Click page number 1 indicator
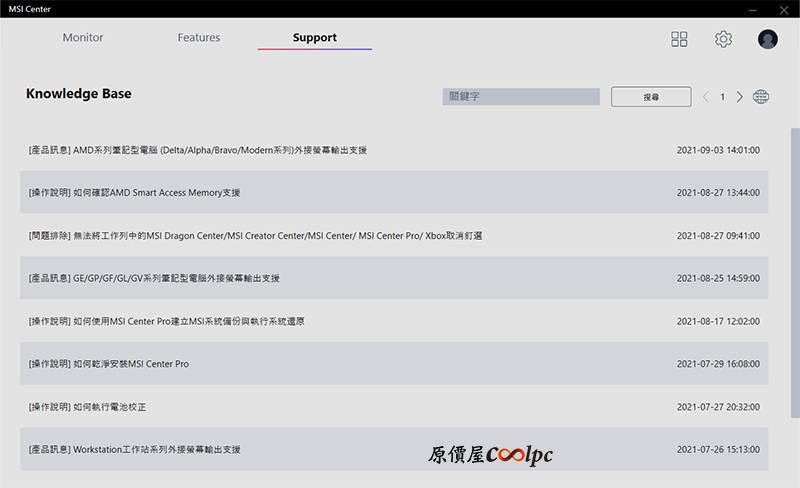This screenshot has width=800, height=488. 722,97
